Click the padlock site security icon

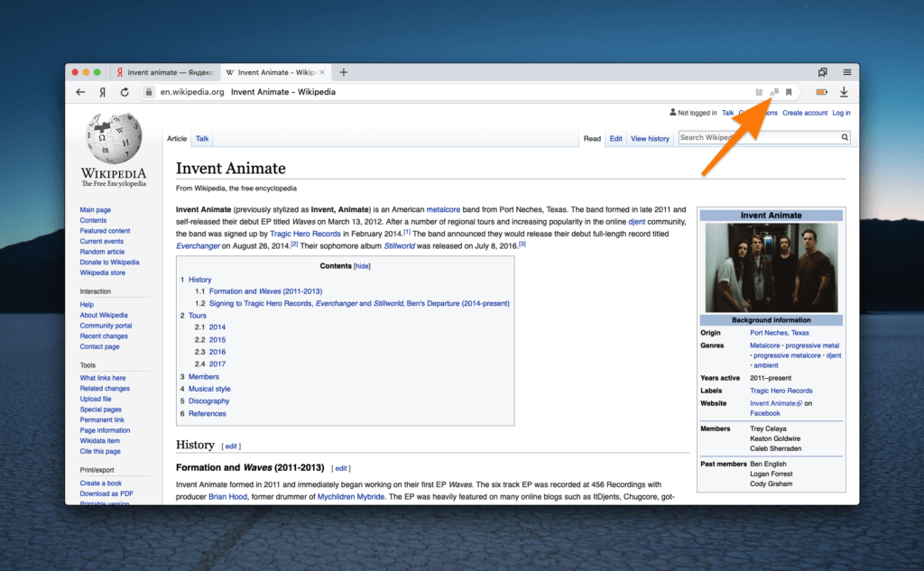pyautogui.click(x=149, y=92)
